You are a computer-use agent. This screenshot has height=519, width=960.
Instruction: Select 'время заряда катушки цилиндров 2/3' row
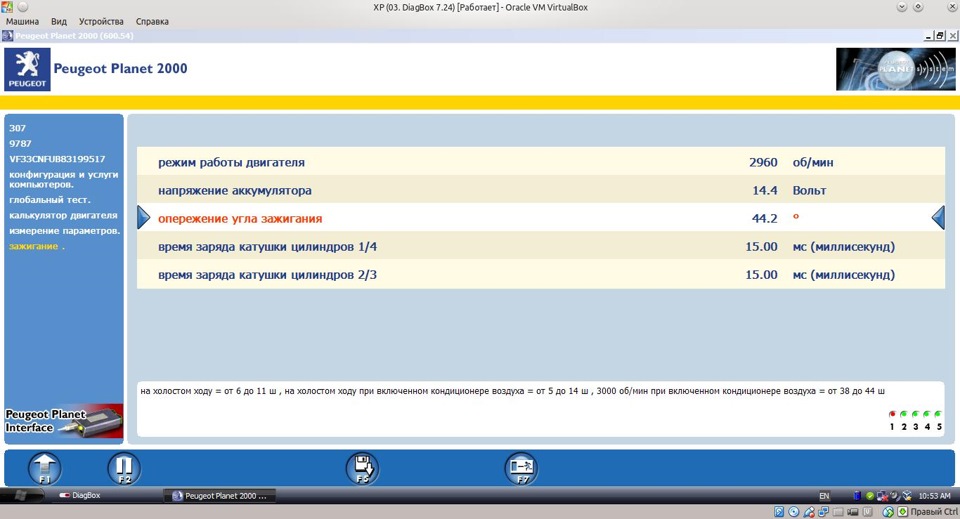coord(541,275)
